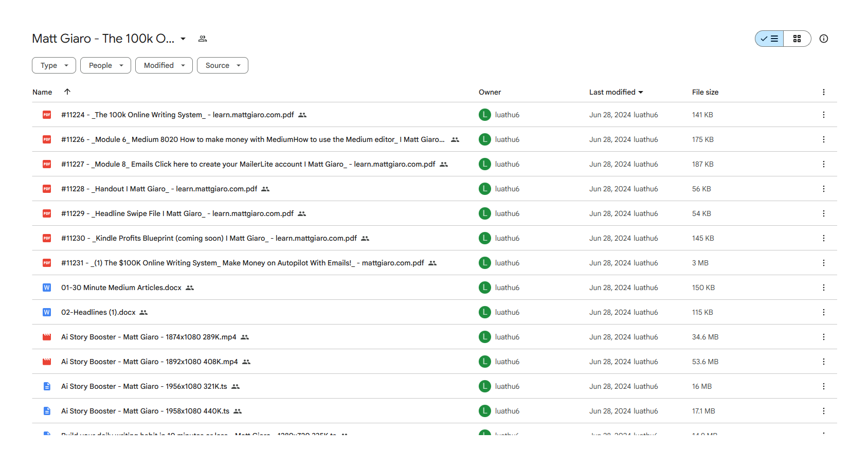868x467 pixels.
Task: Reverse sort direction arrow next to Name
Action: click(67, 92)
